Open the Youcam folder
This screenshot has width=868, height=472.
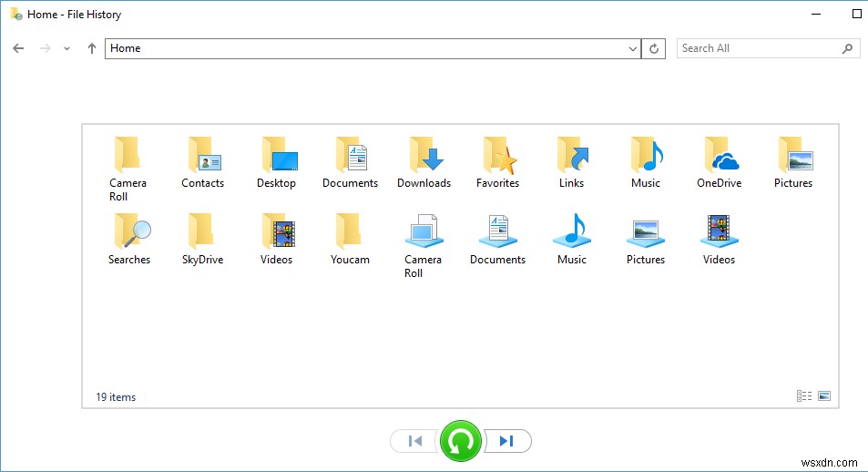tap(350, 240)
